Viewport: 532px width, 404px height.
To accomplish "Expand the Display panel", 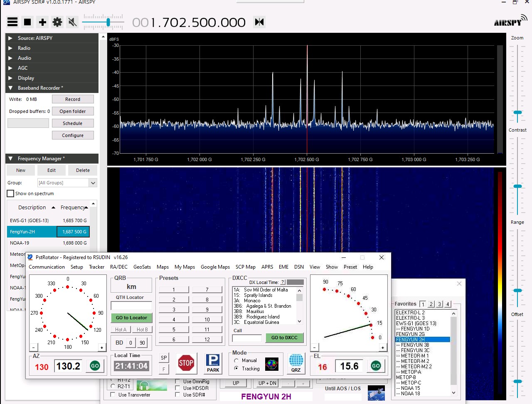I will [52, 78].
